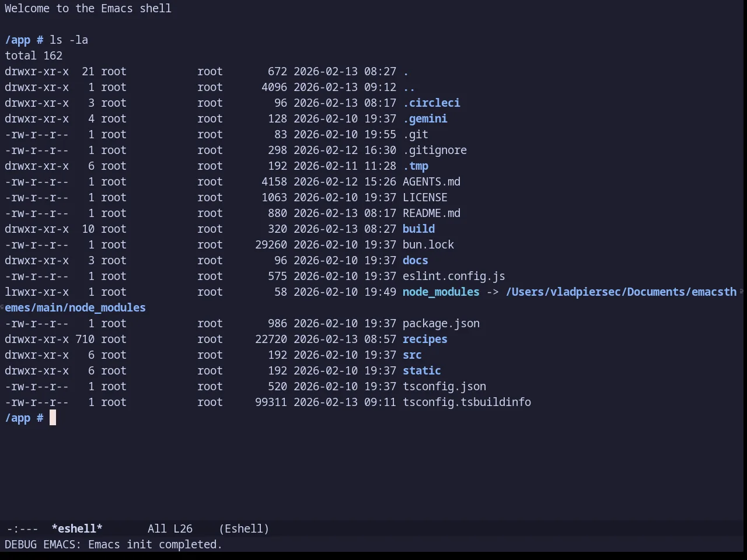
Task: Select the .gemini directory entry
Action: coord(425,118)
